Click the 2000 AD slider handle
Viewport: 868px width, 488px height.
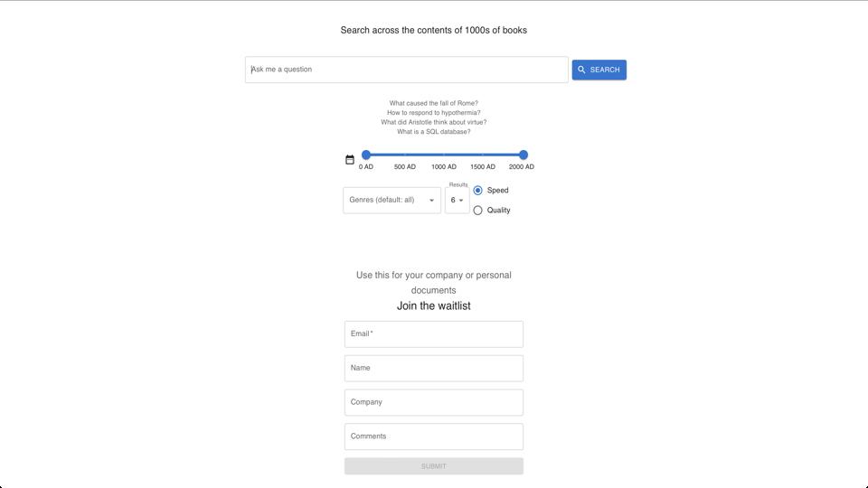click(x=524, y=155)
